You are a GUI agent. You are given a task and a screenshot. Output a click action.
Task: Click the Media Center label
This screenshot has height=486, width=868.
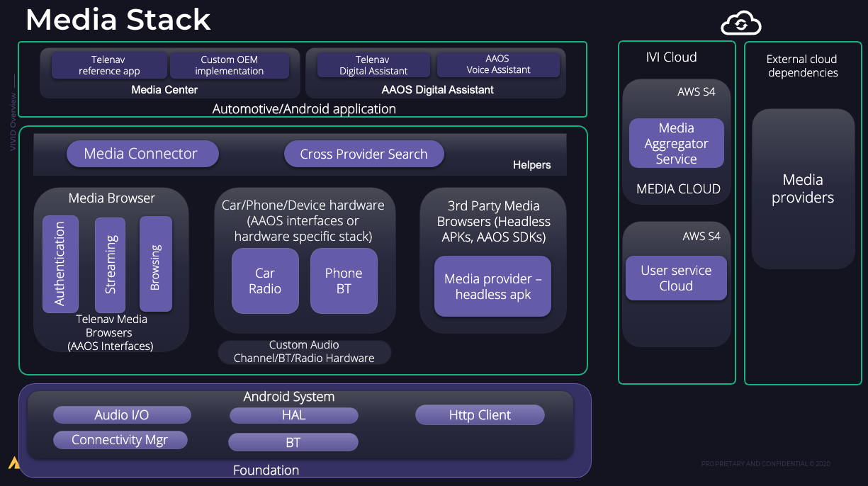coord(164,90)
